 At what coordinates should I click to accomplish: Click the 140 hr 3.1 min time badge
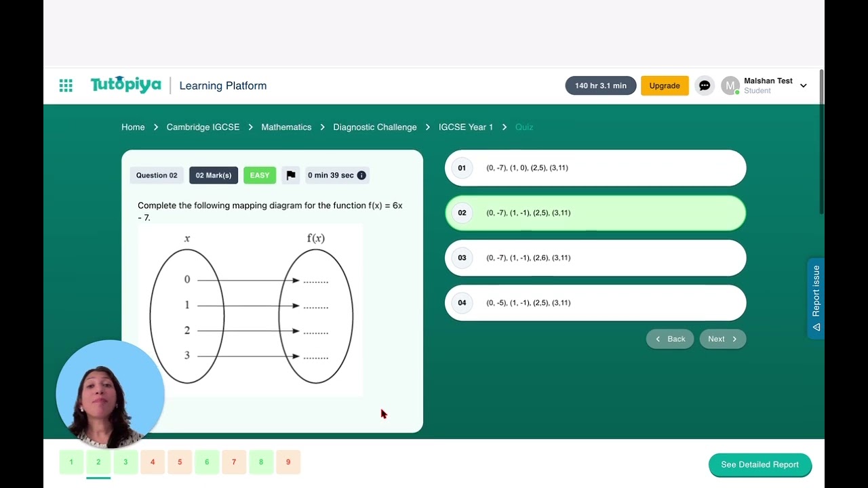(601, 85)
